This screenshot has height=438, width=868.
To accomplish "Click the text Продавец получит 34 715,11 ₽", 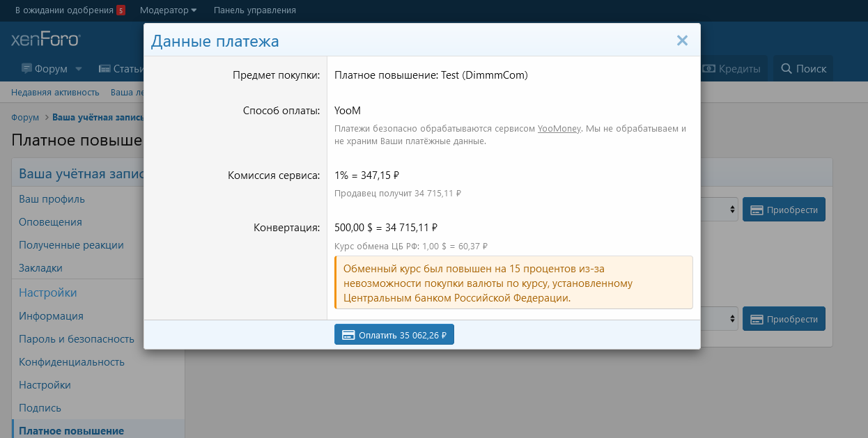I will pos(398,194).
